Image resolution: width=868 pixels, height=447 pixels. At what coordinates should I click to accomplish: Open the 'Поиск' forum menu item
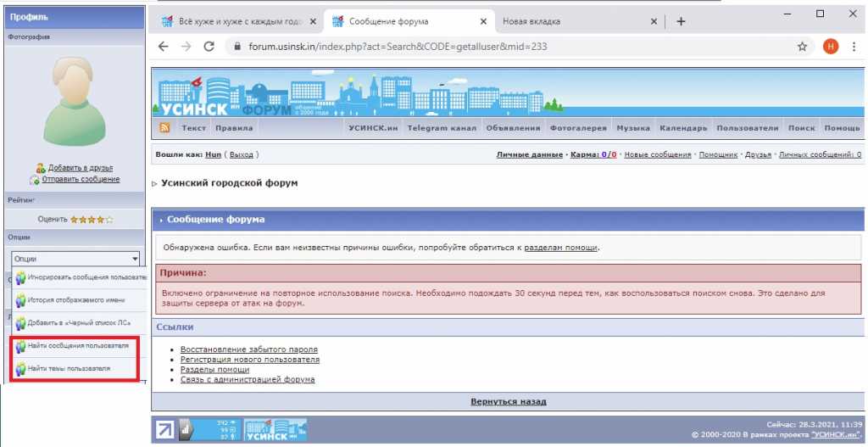click(801, 128)
